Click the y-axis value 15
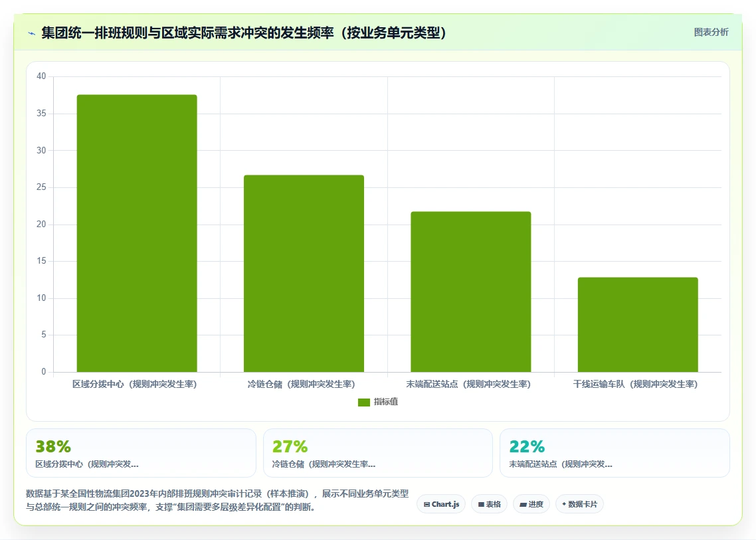The image size is (756, 540). (41, 261)
